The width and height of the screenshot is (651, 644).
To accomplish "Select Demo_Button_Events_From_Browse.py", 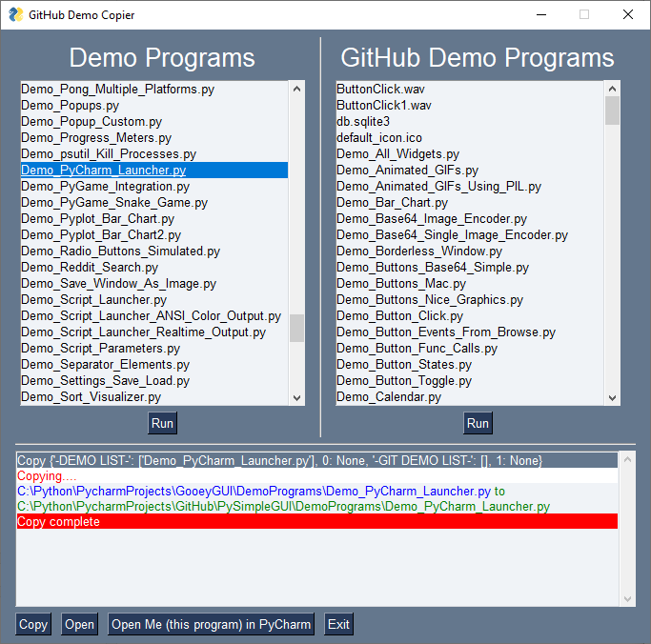I will tap(470, 332).
